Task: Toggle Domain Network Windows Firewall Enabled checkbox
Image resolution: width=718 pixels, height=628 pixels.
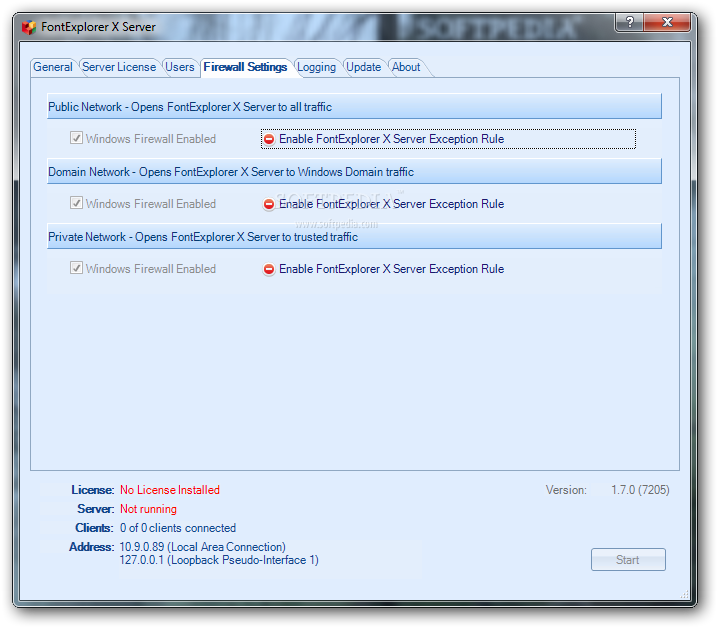Action: 76,203
